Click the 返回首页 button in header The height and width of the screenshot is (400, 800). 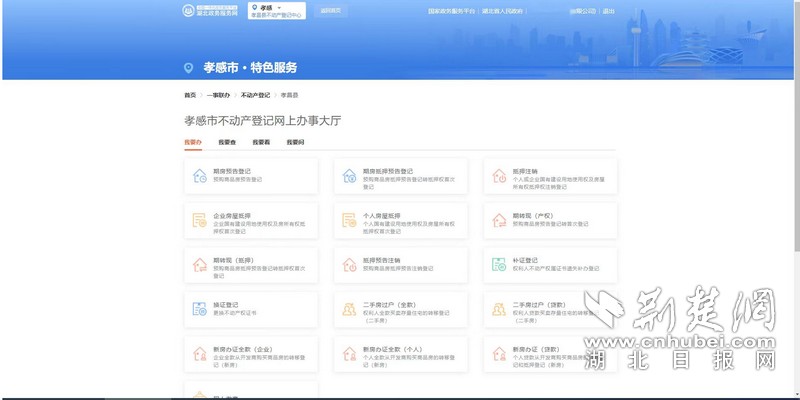tap(330, 12)
